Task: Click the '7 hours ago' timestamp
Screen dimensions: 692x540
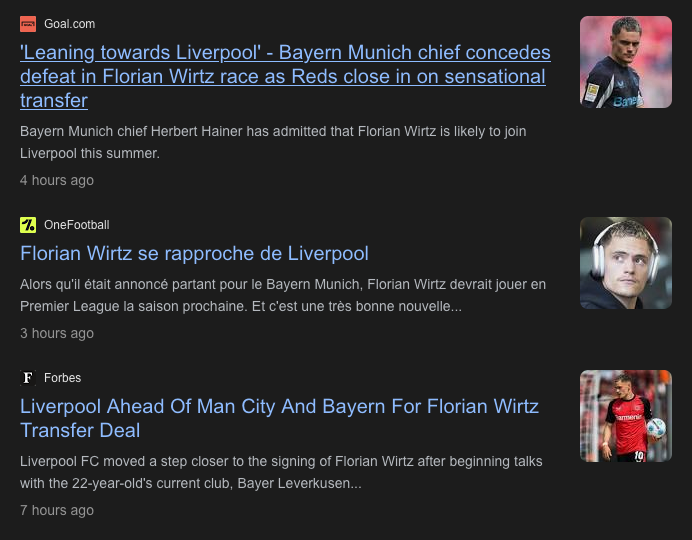Action: coord(57,510)
